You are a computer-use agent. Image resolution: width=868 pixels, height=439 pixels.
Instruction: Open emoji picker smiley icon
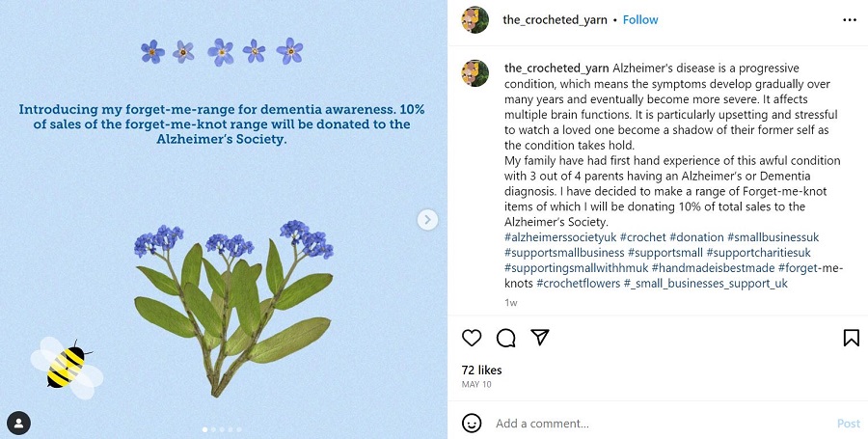pyautogui.click(x=472, y=424)
